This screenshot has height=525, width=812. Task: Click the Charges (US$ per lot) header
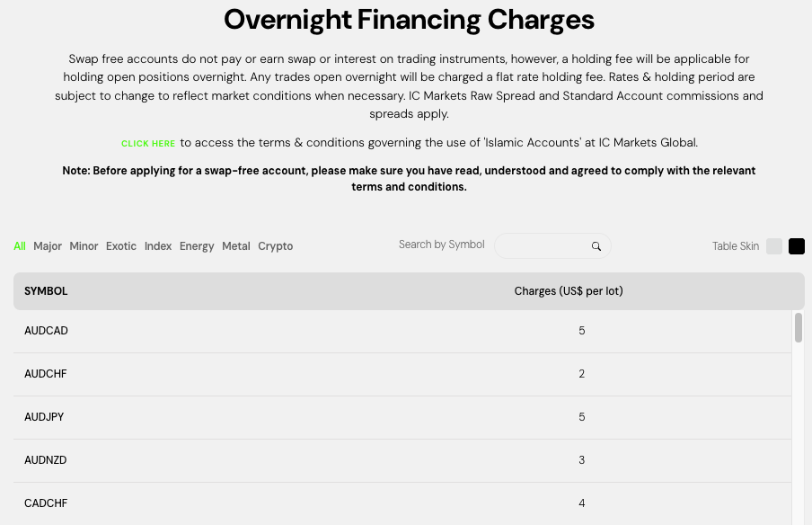569,290
